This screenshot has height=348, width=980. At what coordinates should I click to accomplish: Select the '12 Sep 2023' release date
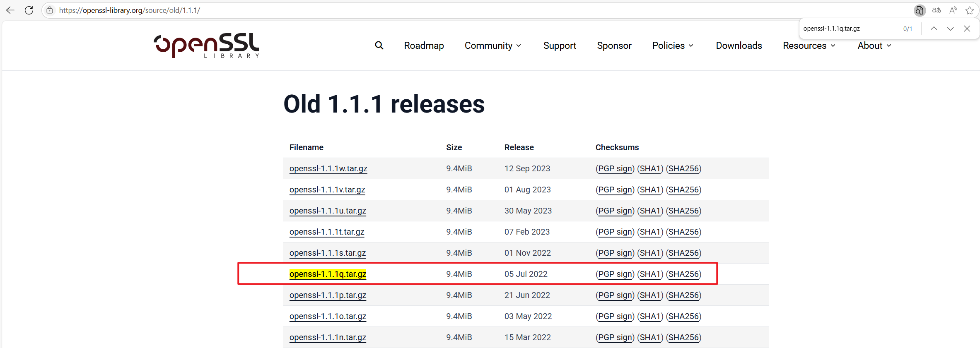[527, 168]
